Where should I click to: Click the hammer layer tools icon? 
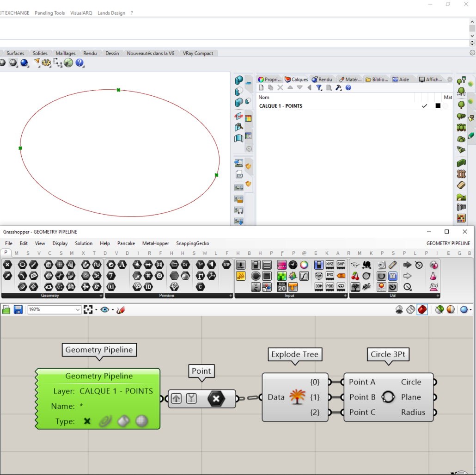pyautogui.click(x=338, y=87)
